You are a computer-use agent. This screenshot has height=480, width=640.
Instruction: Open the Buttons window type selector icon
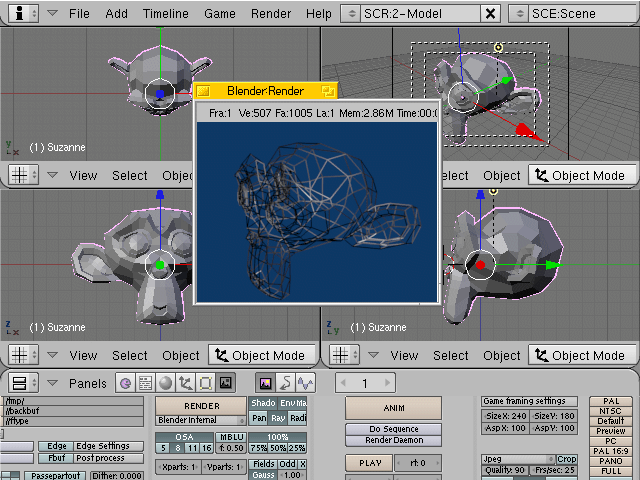pos(23,383)
